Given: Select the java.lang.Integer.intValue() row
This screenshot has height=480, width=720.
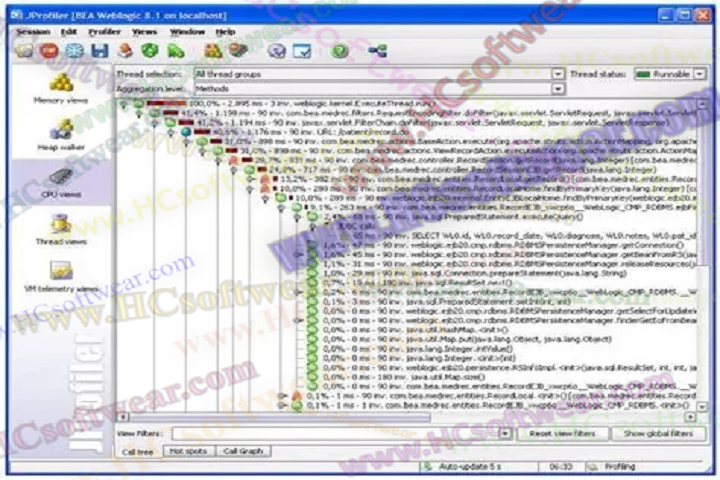Looking at the screenshot, I should pos(410,349).
